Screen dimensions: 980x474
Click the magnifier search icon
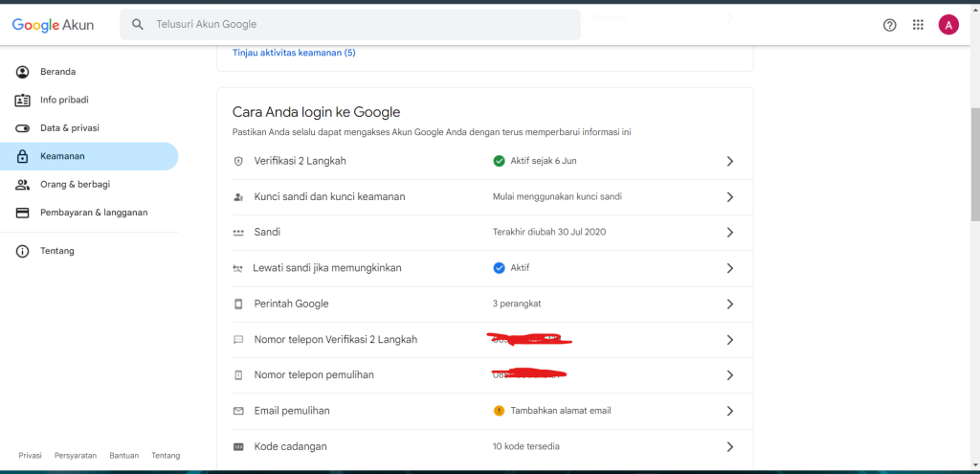tap(139, 24)
